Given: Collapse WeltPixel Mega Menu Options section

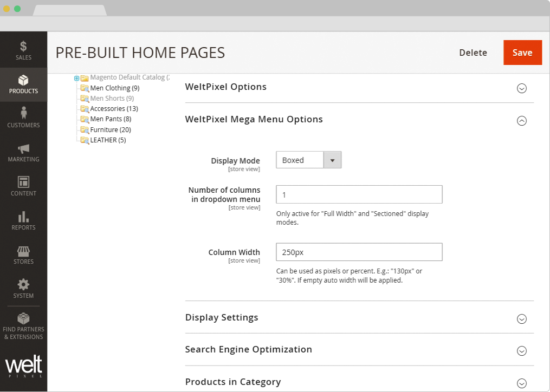Looking at the screenshot, I should point(521,121).
